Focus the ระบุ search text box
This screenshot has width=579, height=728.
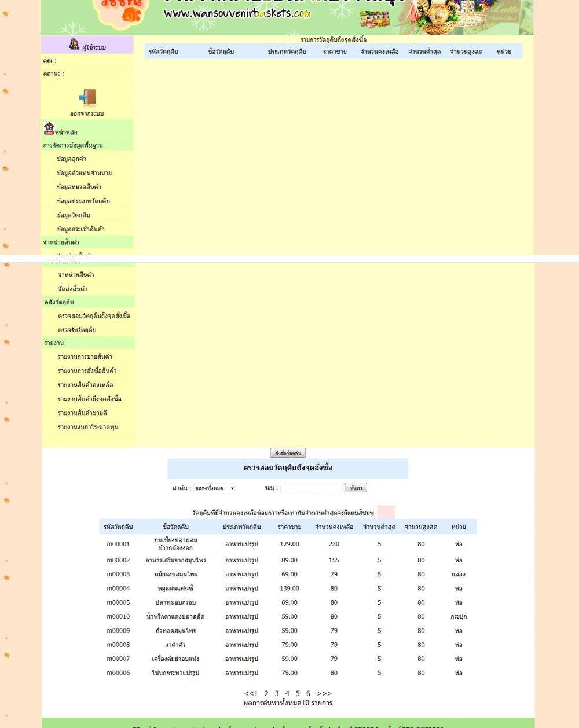pyautogui.click(x=312, y=488)
